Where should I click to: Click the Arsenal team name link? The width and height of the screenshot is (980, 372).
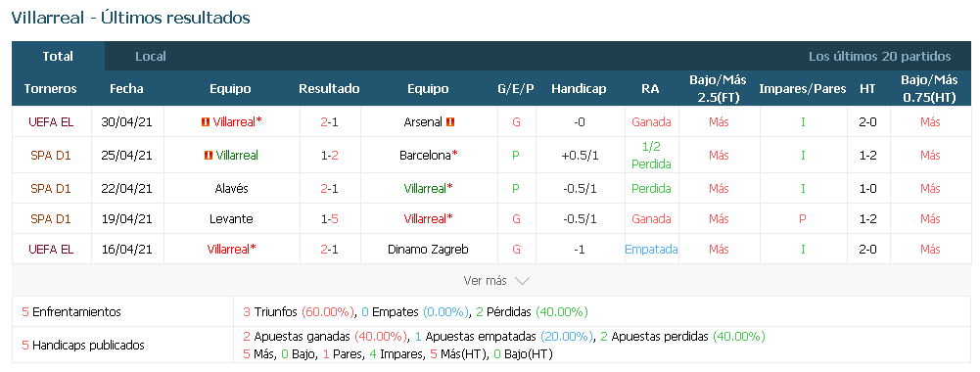pyautogui.click(x=423, y=122)
